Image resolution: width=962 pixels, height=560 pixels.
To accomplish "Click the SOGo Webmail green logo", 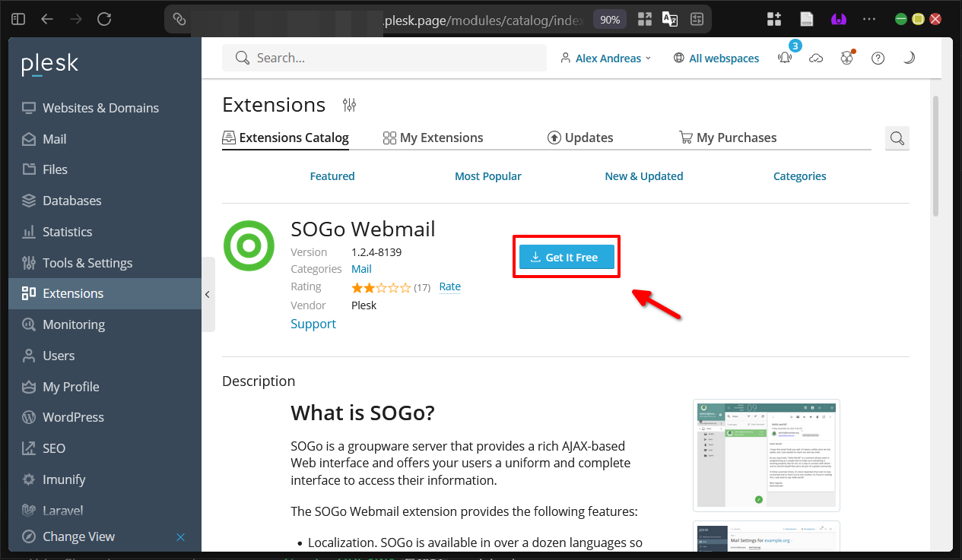I will point(249,245).
